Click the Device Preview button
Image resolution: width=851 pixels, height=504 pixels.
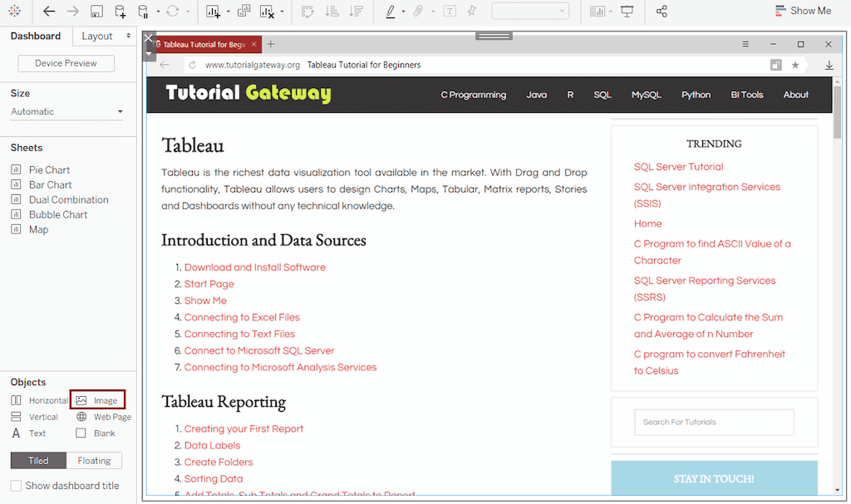[x=66, y=63]
